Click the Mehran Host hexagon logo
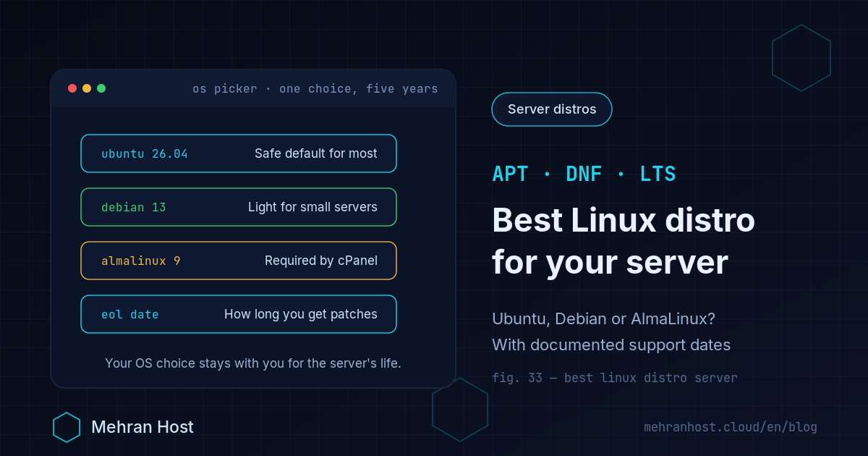 tap(67, 427)
